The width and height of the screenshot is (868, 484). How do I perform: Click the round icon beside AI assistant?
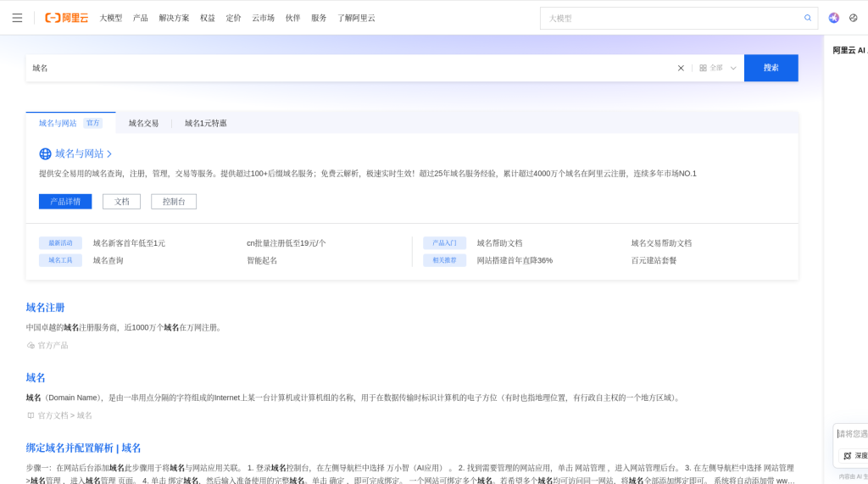(x=853, y=18)
